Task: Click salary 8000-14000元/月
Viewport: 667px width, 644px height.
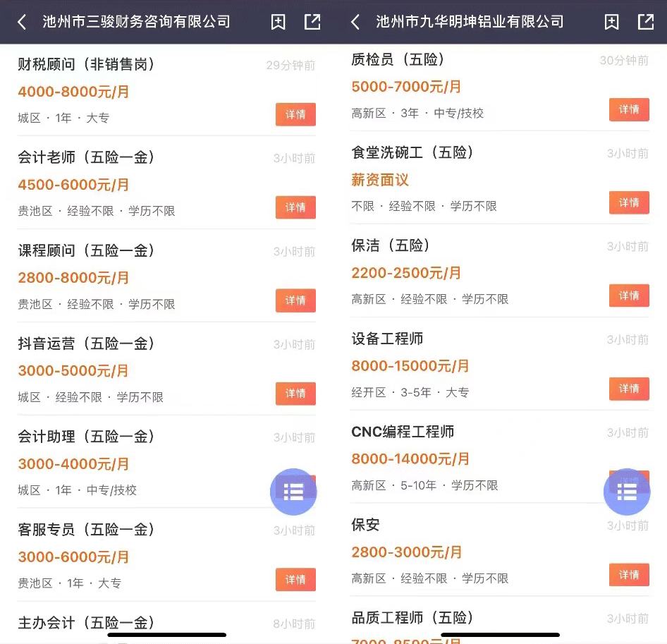Action: [x=410, y=459]
